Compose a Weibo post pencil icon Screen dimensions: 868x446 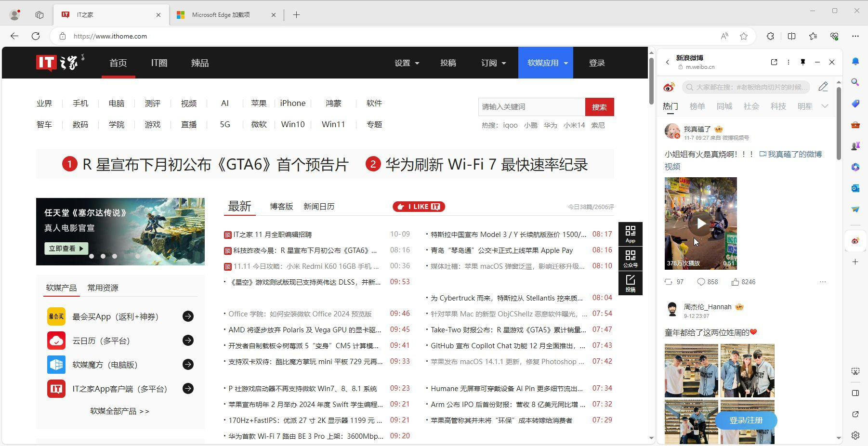tap(823, 87)
